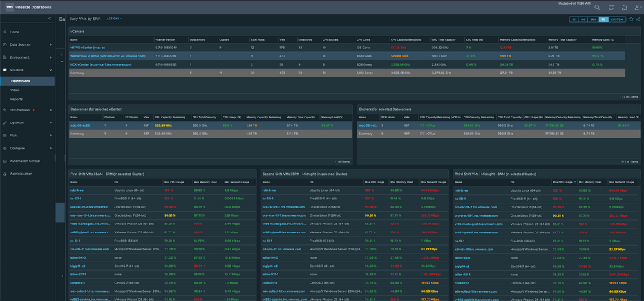
Task: Set time range to 1H
Action: pos(573,19)
